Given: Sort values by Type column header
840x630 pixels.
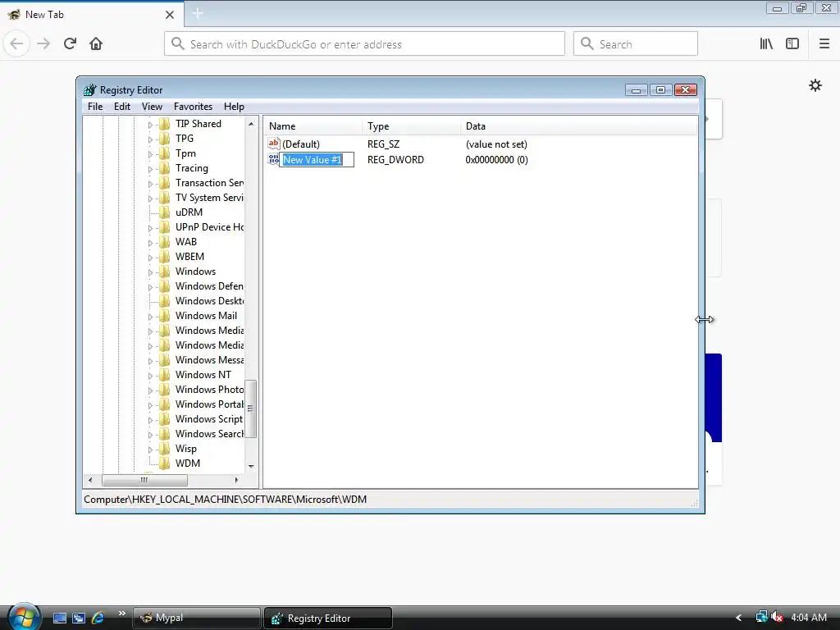Looking at the screenshot, I should (411, 126).
